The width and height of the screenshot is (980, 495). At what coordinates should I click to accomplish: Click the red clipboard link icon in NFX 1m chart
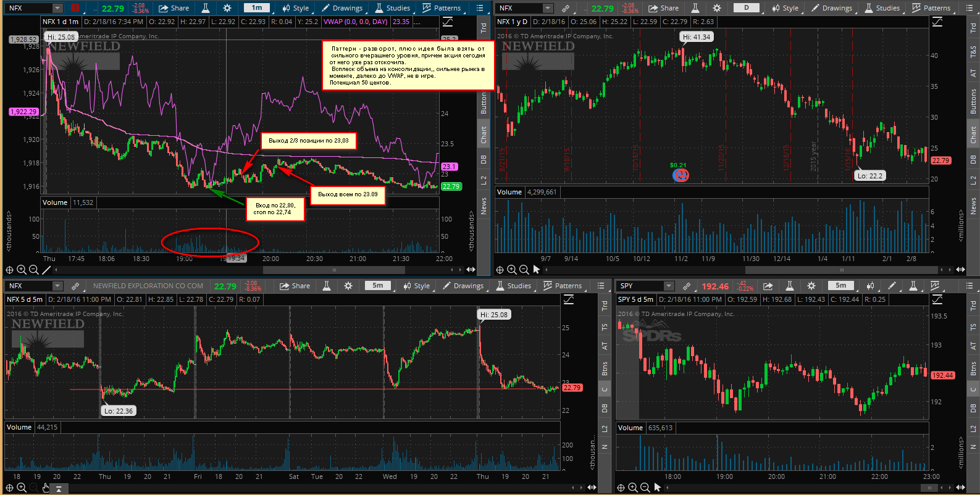[75, 8]
